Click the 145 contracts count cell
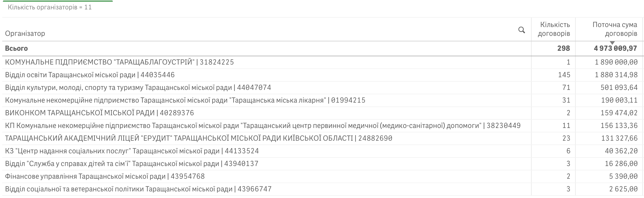This screenshot has height=198, width=644. pos(564,75)
